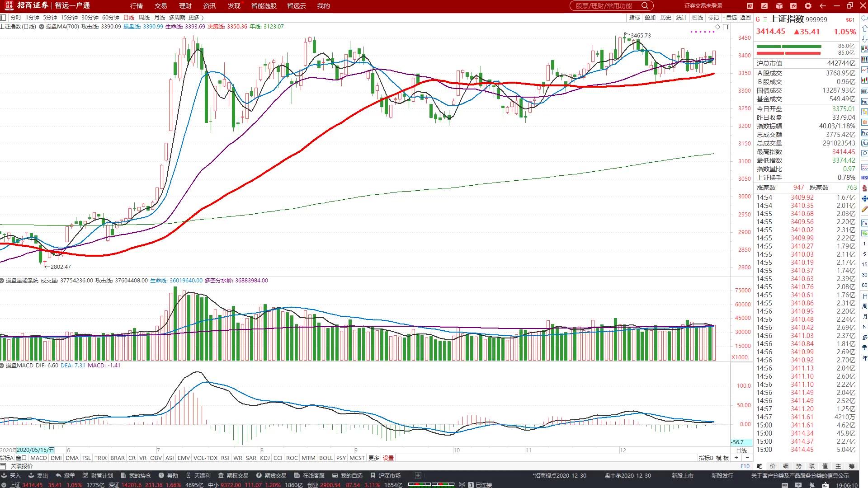Expand the 操盘MACD indicator dropdown arrow

tap(2, 366)
